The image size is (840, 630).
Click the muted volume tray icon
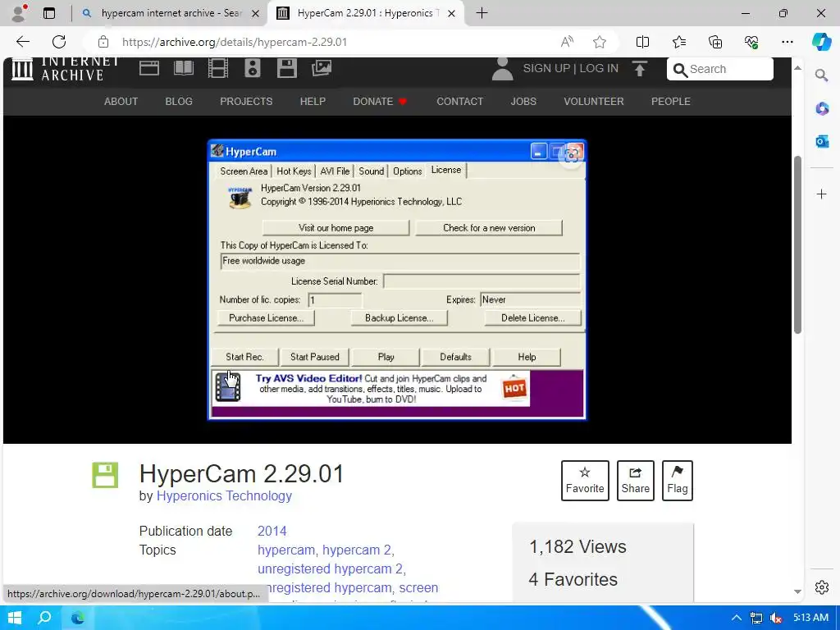pos(776,619)
